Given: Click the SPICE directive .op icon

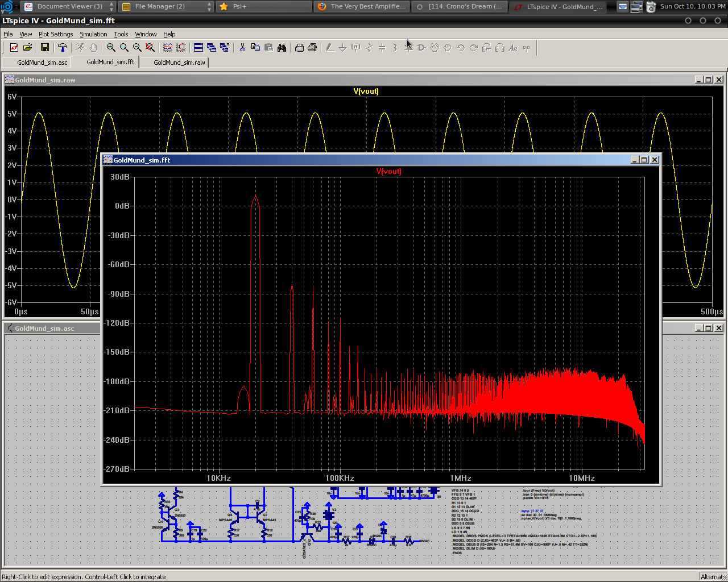Looking at the screenshot, I should (526, 48).
